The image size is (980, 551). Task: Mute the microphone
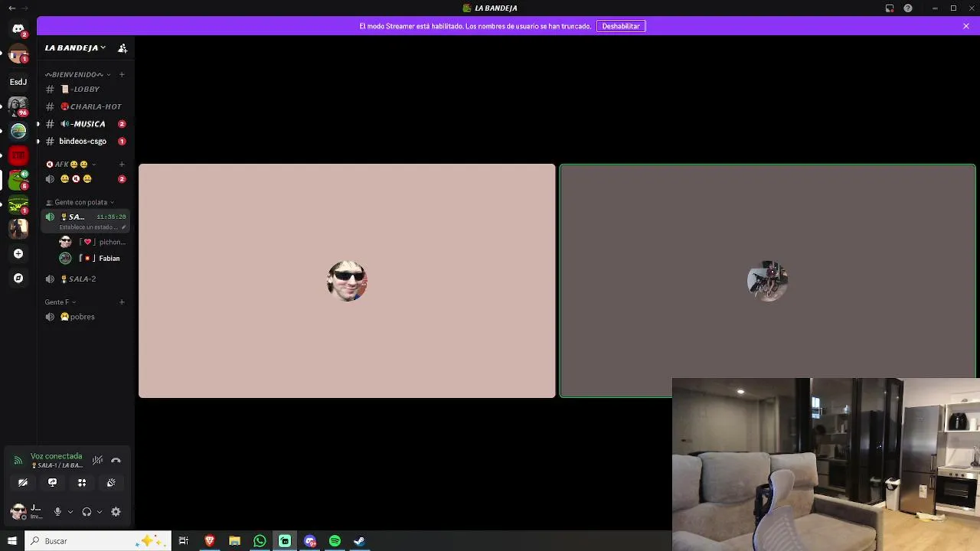pyautogui.click(x=57, y=512)
